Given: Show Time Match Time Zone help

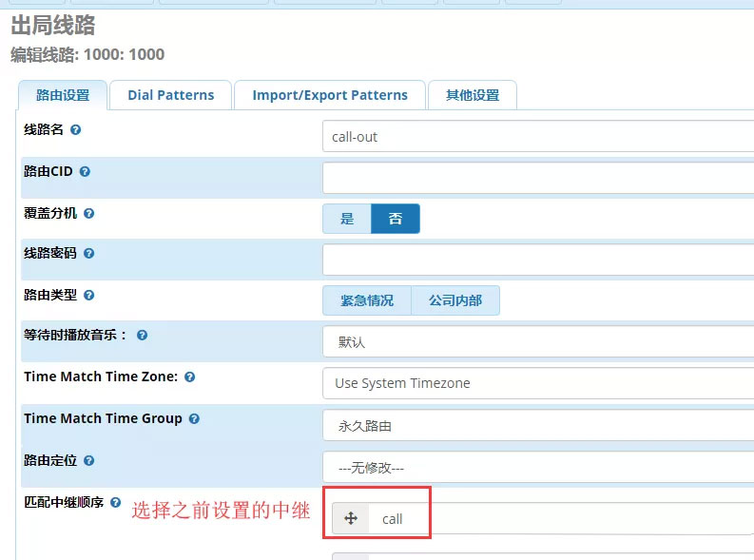Looking at the screenshot, I should [189, 377].
